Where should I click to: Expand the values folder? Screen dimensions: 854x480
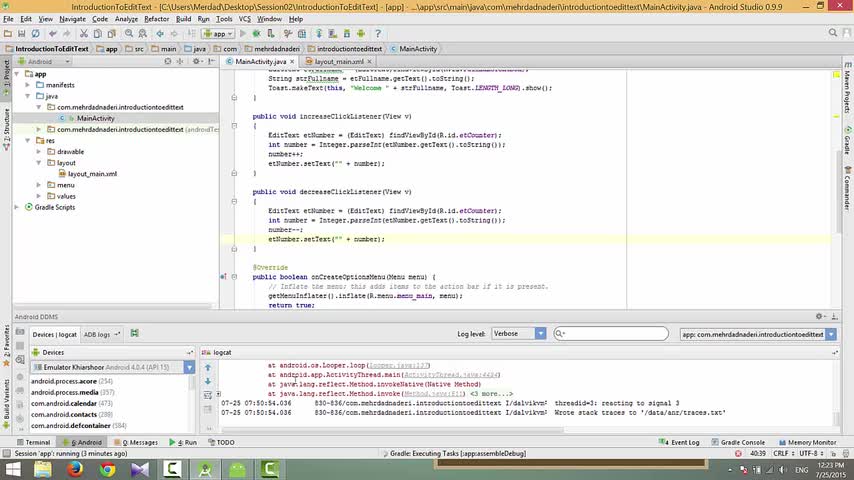pyautogui.click(x=39, y=196)
